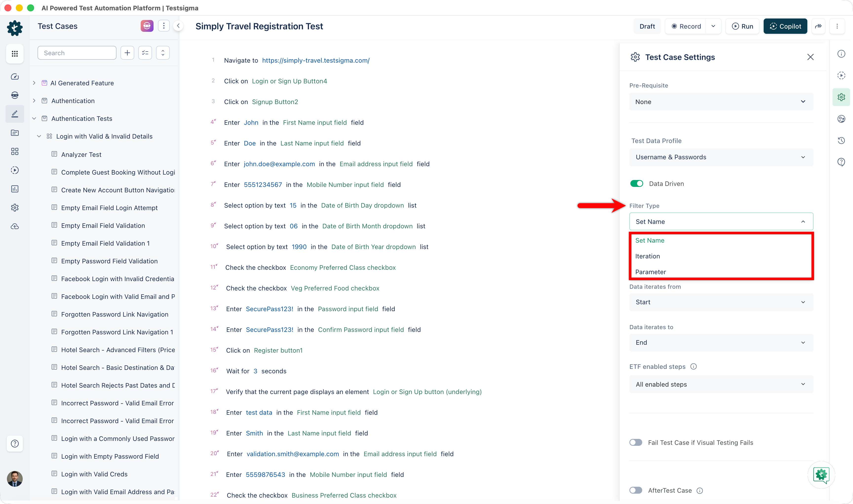Open Copilot
Screen dimensions: 853x504
785,26
